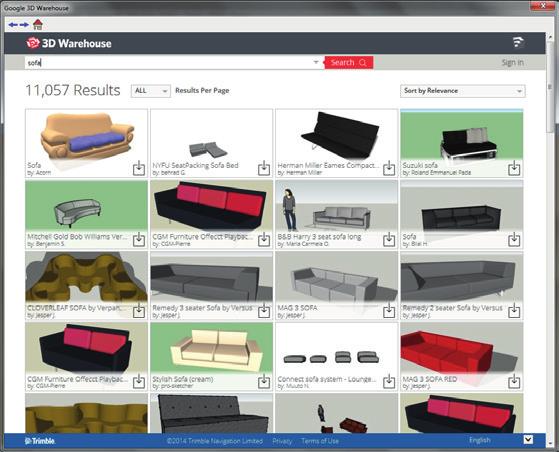Viewport: 559px width, 452px height.
Task: Click author name Maria Carmela O.
Action: (307, 244)
